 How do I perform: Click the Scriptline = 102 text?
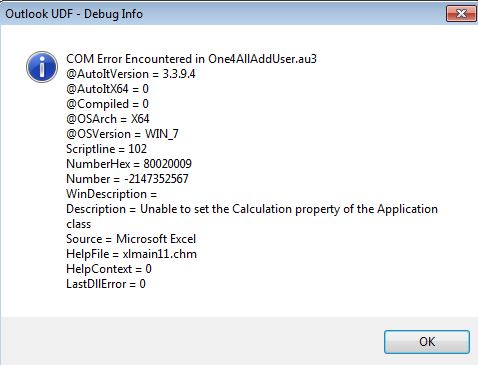click(106, 149)
